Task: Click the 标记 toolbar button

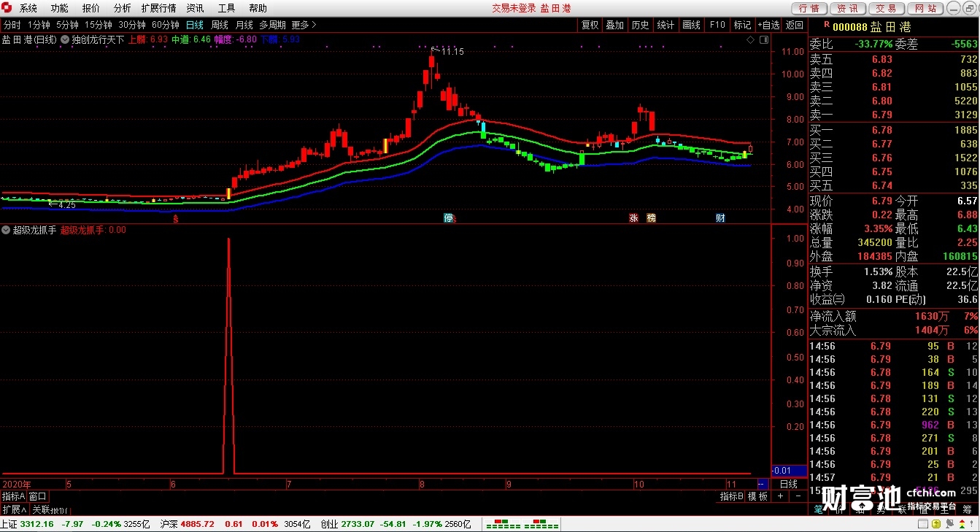Action: [742, 25]
